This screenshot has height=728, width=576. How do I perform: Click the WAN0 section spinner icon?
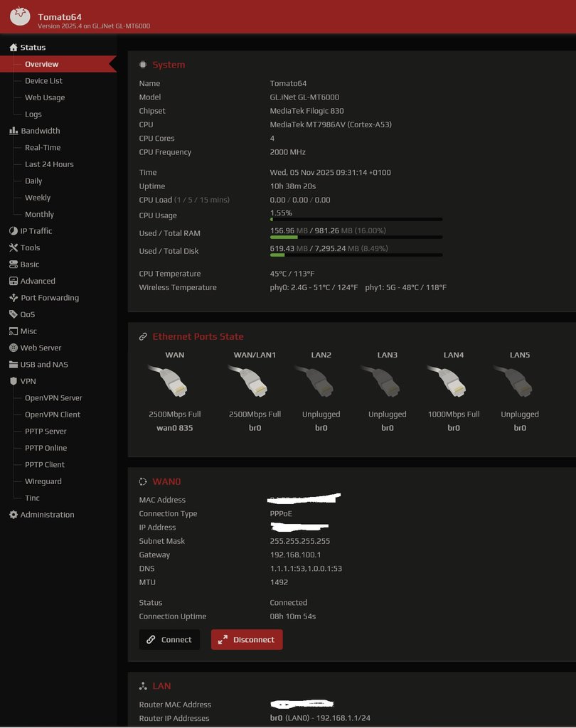tap(143, 481)
